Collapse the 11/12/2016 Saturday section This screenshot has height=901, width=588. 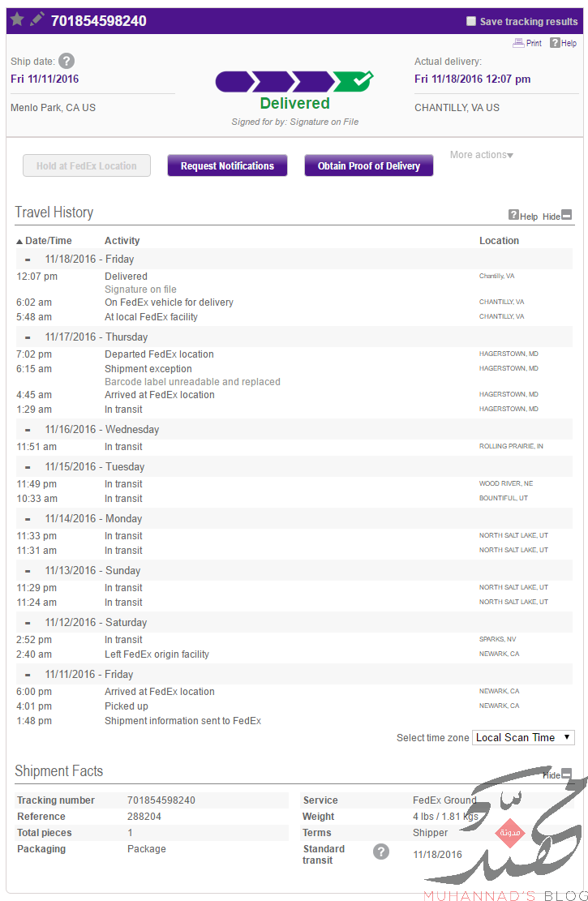click(28, 623)
